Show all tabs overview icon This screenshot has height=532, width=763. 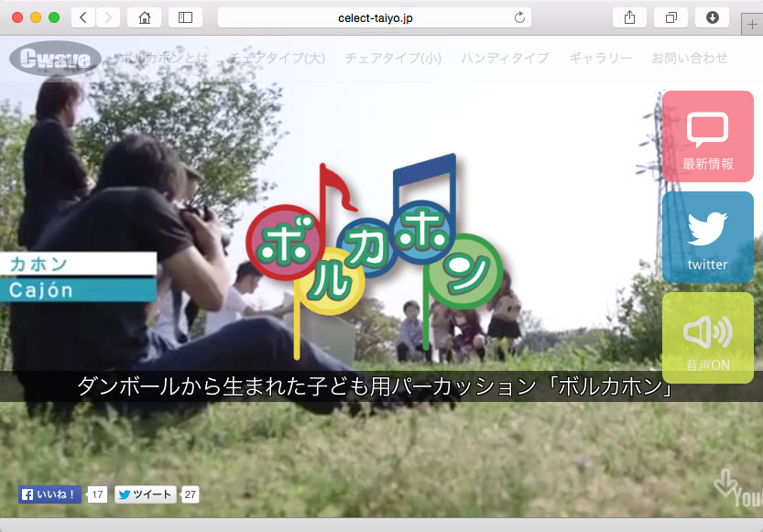[670, 17]
